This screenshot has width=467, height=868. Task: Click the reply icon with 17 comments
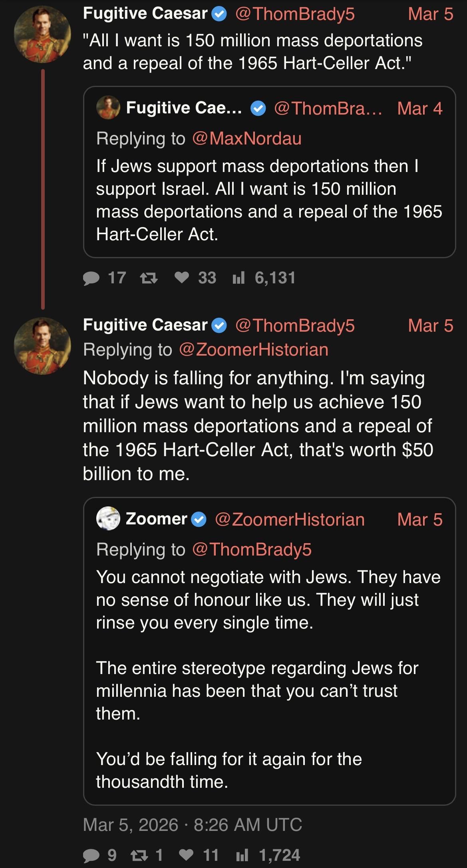(x=91, y=278)
